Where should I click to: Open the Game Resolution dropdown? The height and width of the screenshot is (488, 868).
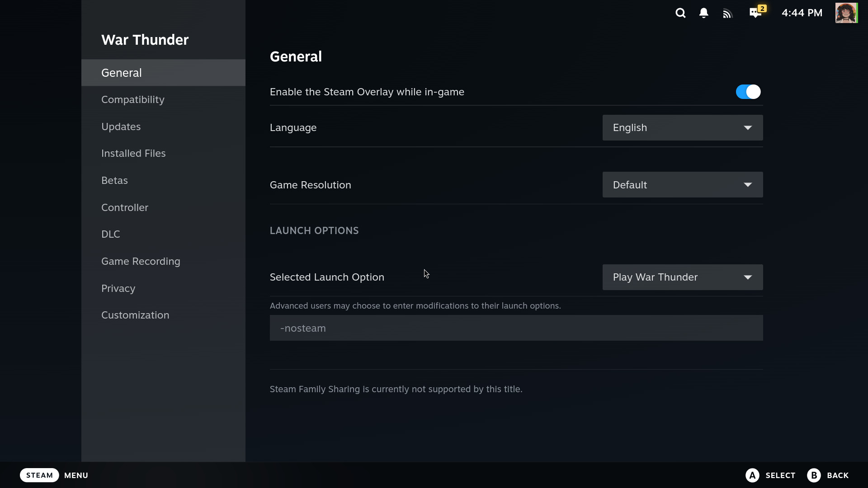click(682, 185)
